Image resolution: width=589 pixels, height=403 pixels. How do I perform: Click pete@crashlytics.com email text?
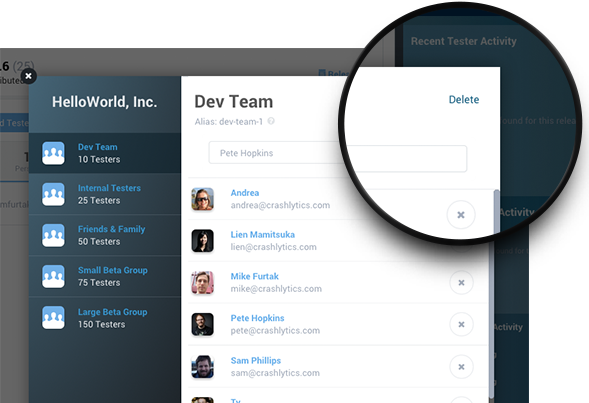(275, 331)
